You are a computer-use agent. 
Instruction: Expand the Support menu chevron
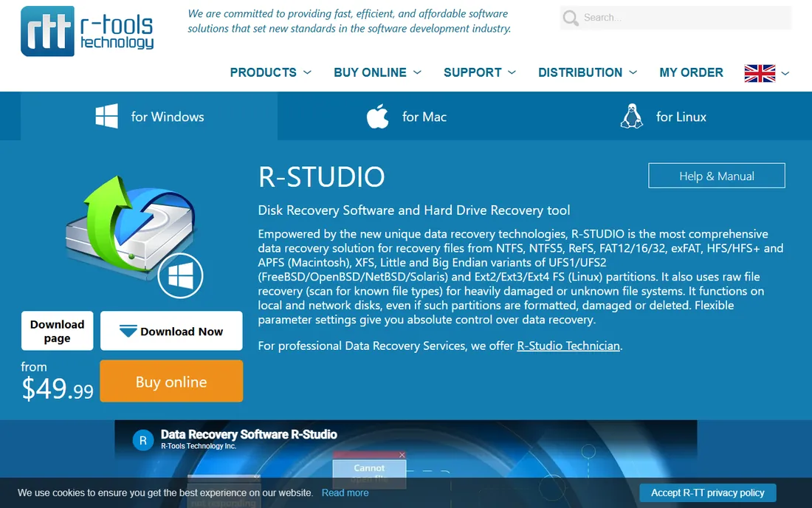(x=512, y=72)
